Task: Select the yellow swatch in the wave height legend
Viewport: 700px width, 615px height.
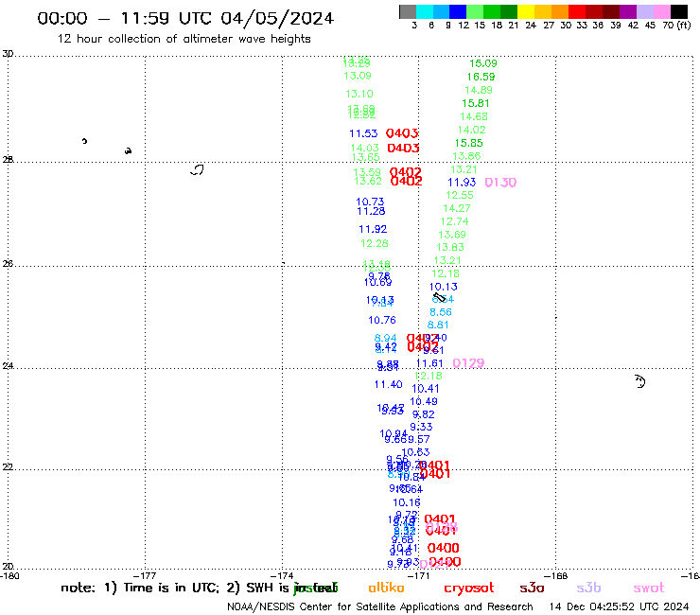Action: click(526, 11)
